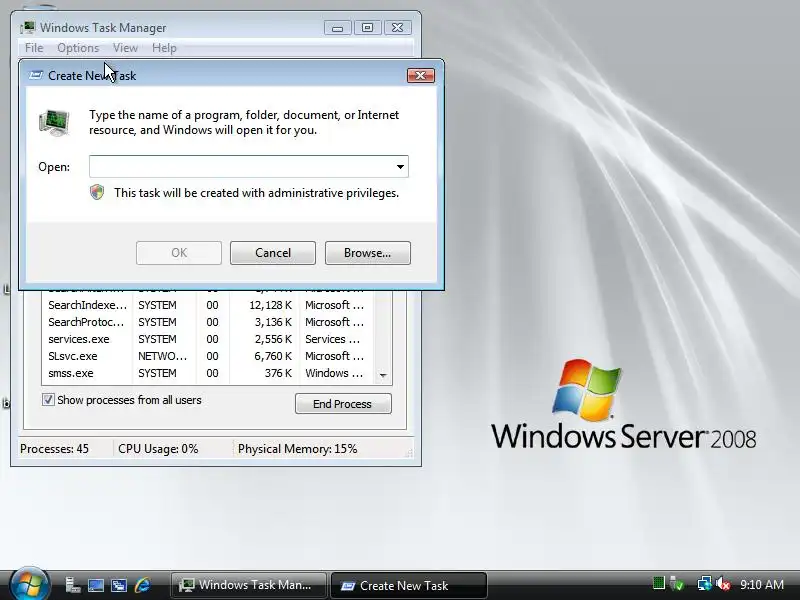Select the services.exe process
The height and width of the screenshot is (600, 800).
(79, 339)
